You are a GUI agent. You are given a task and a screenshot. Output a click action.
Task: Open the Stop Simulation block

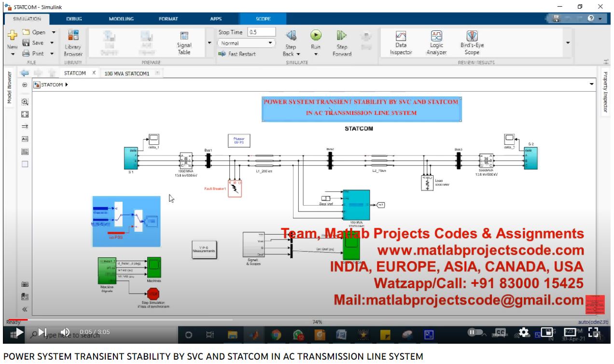point(153,294)
